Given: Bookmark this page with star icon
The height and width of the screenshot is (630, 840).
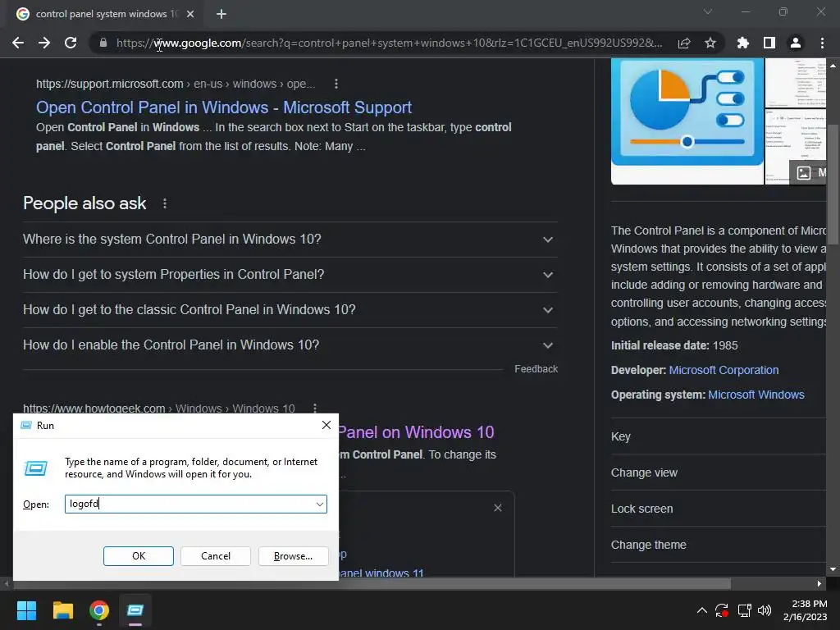Looking at the screenshot, I should click(x=710, y=43).
